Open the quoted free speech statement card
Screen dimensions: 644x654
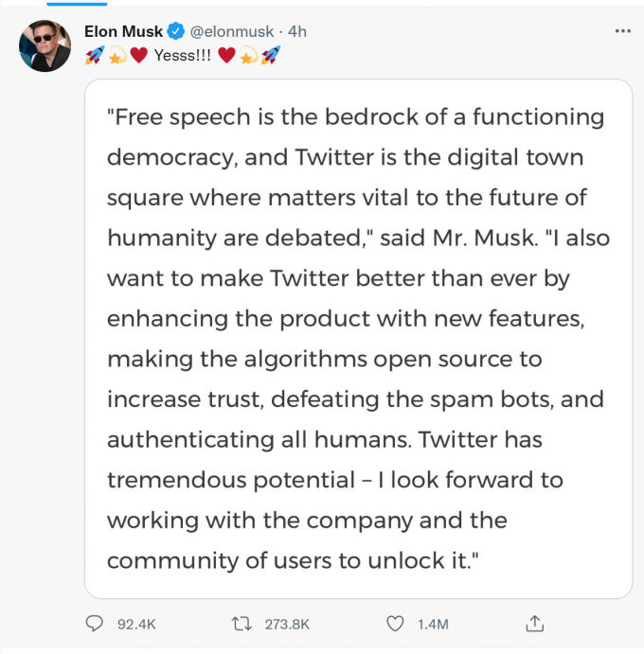[x=358, y=338]
